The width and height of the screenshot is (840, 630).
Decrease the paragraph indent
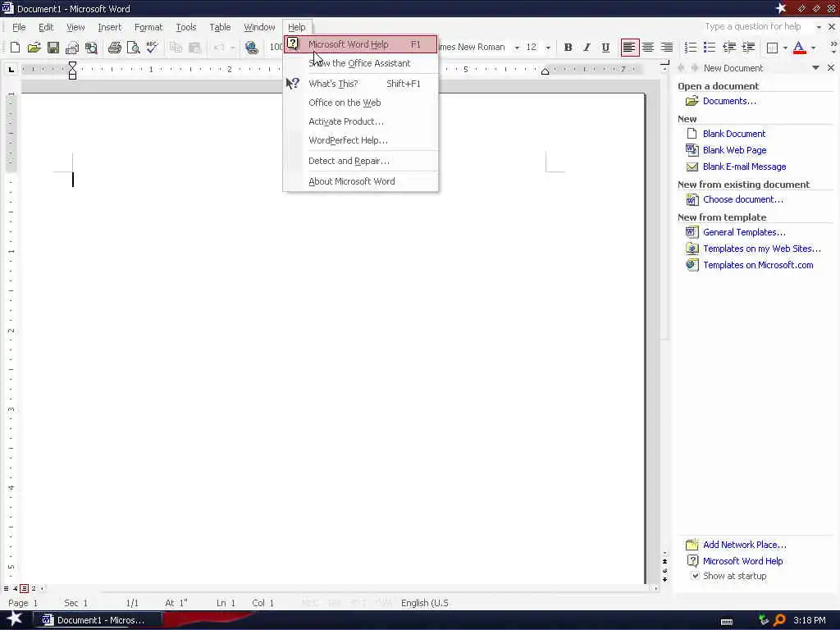coord(728,48)
